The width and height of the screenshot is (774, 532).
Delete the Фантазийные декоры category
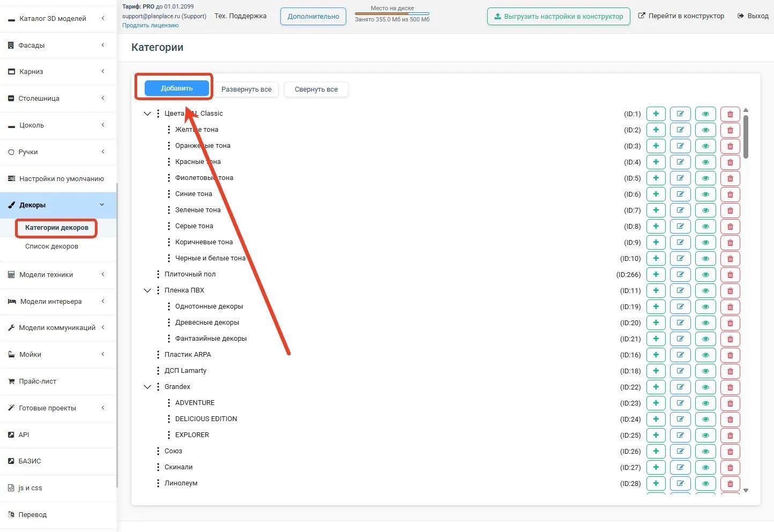[x=730, y=339]
